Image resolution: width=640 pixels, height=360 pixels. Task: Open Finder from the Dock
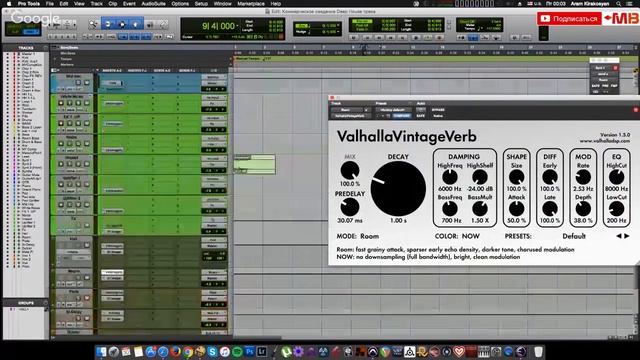click(101, 351)
